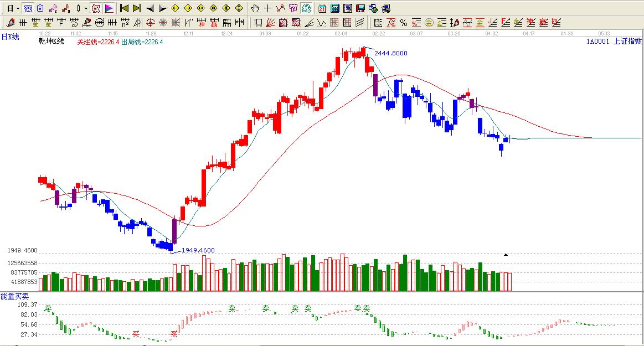Click the black left arrow icon
Viewport: 644px width, 346px height.
[x=150, y=8]
